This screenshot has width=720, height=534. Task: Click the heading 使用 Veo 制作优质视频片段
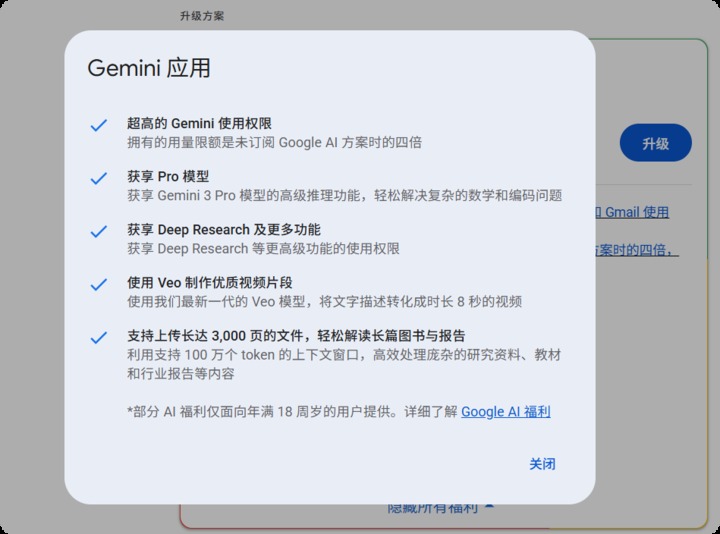[x=210, y=282]
